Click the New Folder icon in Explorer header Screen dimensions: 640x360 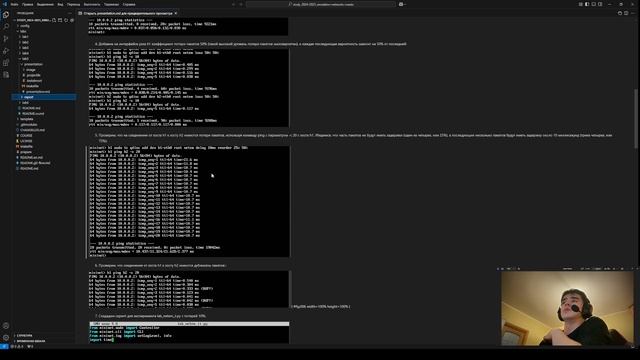(x=60, y=20)
